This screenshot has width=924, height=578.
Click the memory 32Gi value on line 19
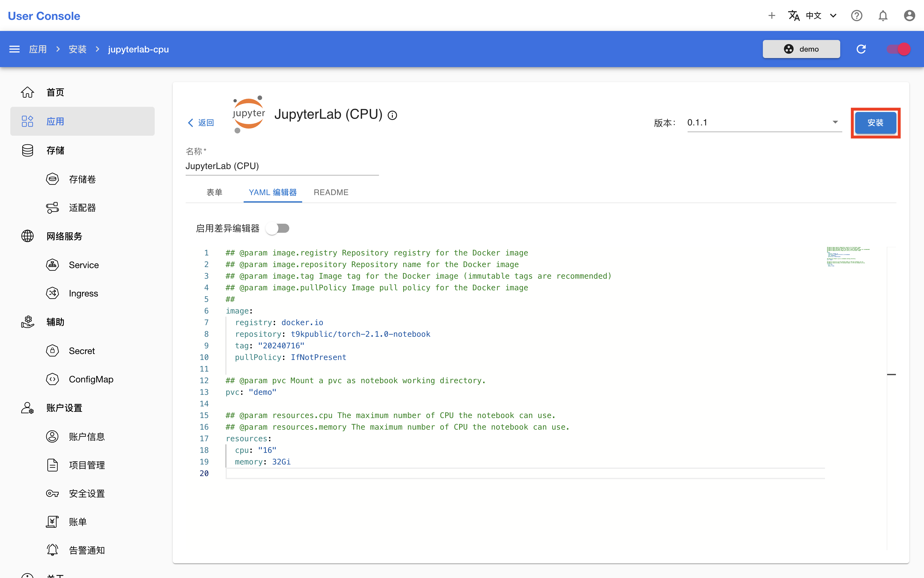(x=281, y=462)
